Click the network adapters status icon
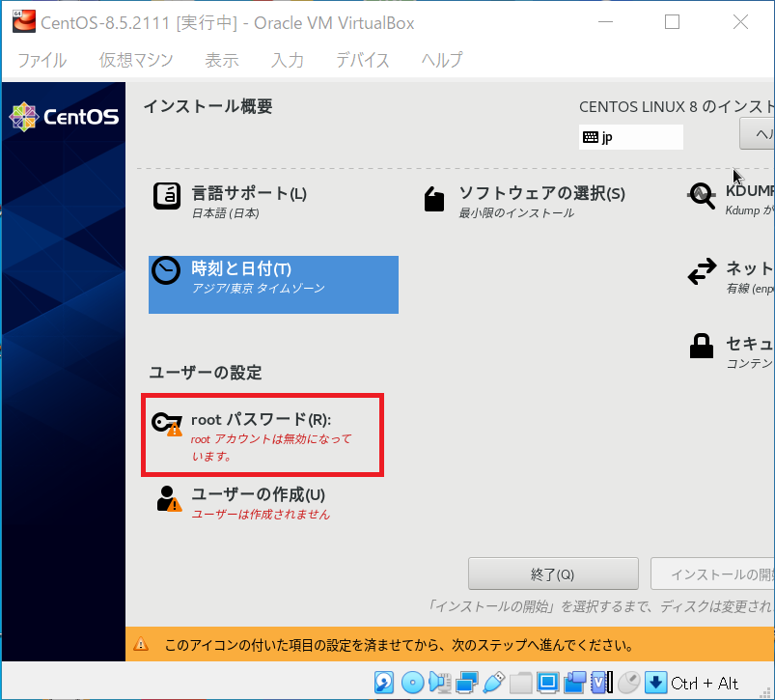775x700 pixels. [466, 683]
